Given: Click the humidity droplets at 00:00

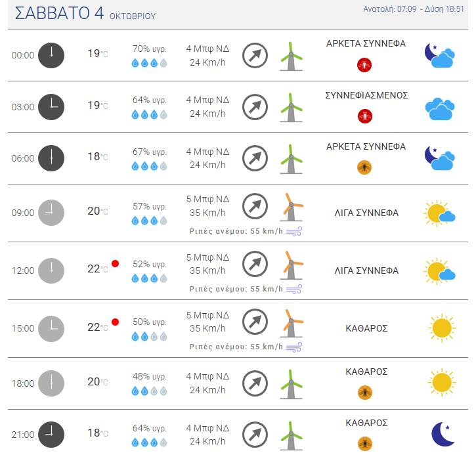Looking at the screenshot, I should 150,64.
